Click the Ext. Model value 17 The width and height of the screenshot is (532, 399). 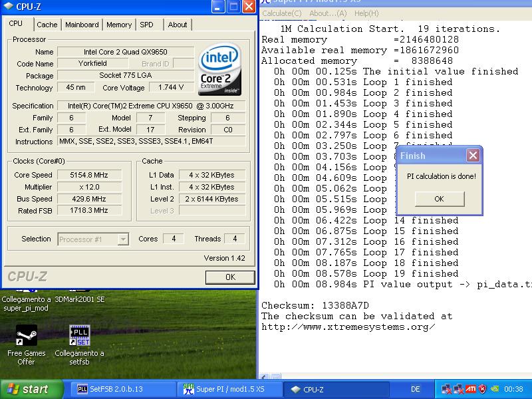coord(150,130)
